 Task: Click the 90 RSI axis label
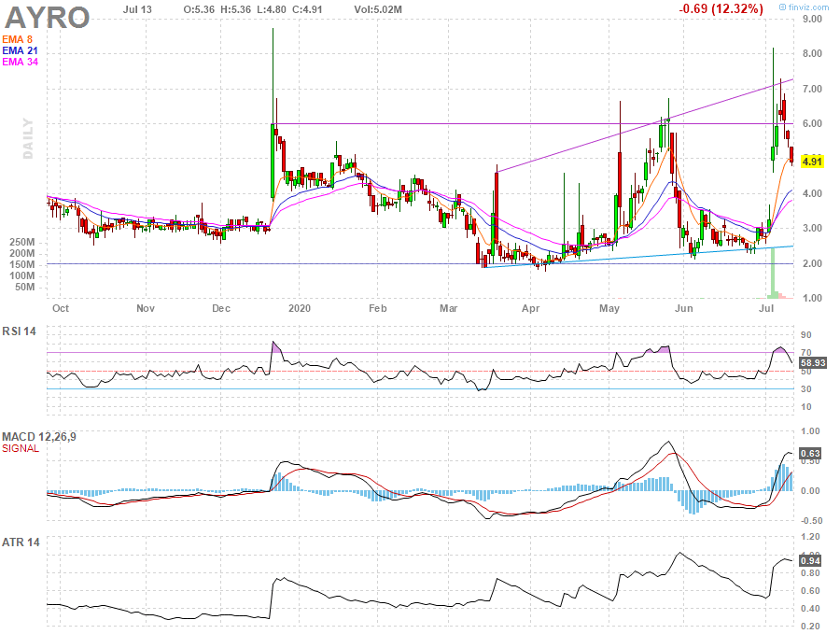point(806,335)
